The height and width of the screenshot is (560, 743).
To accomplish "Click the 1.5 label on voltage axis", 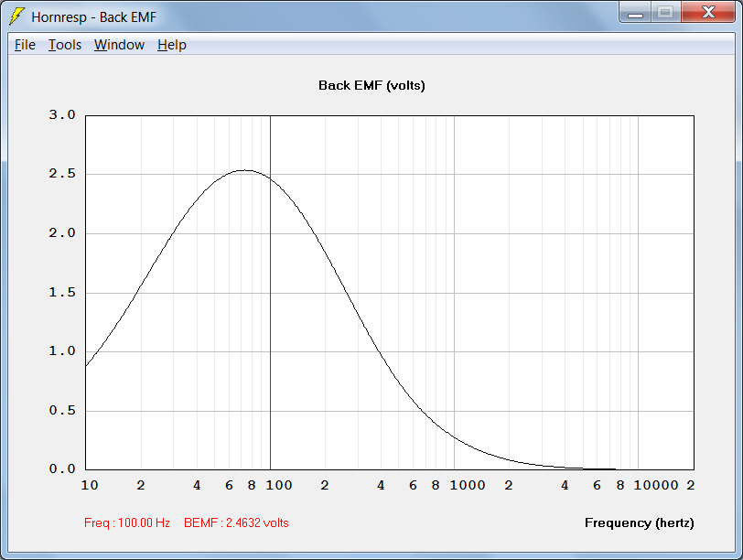I will click(x=62, y=292).
